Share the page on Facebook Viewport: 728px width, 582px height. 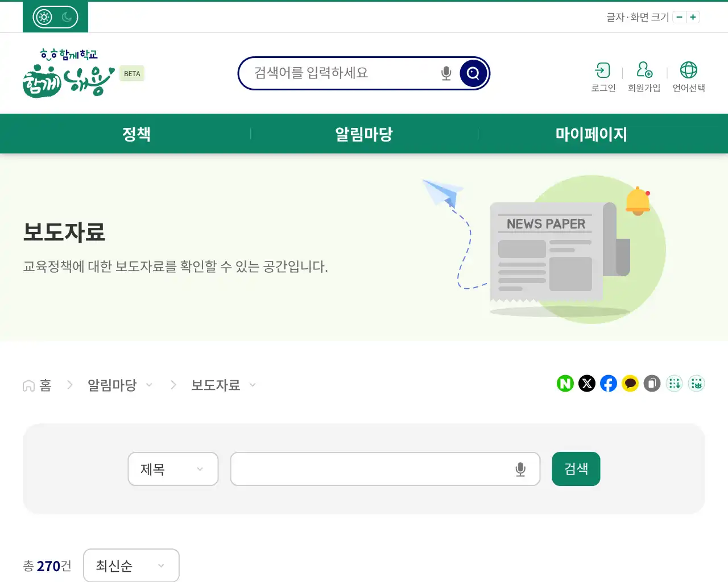tap(609, 384)
